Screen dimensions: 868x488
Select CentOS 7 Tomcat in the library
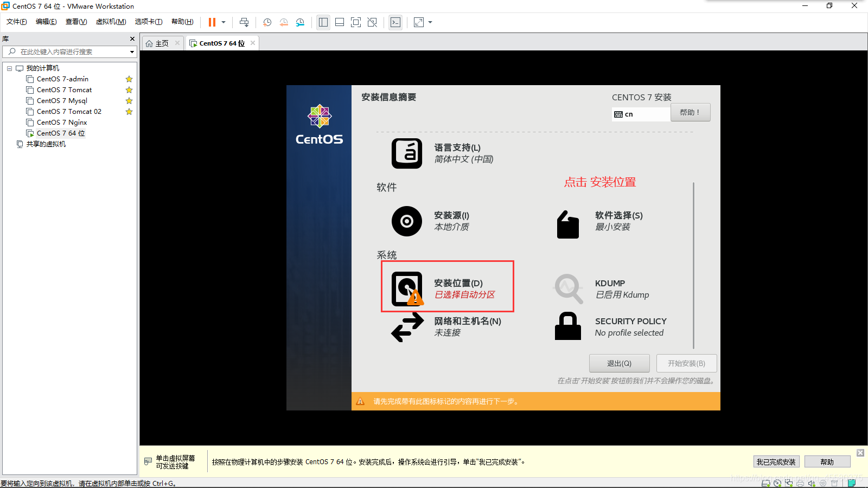coord(64,90)
